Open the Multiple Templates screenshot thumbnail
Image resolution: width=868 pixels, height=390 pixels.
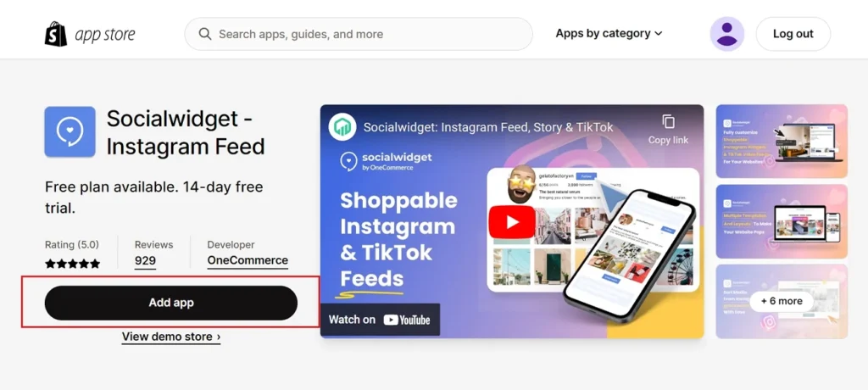coord(782,221)
